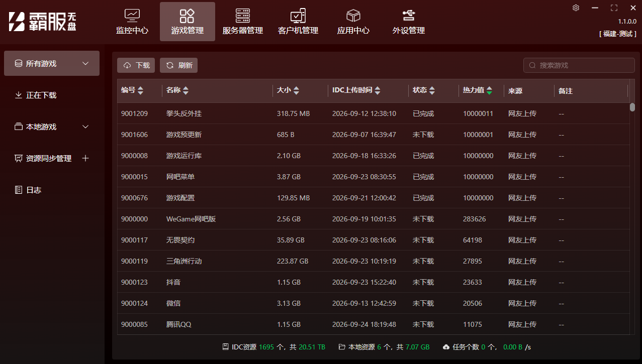Click the 下载 button

(x=136, y=65)
